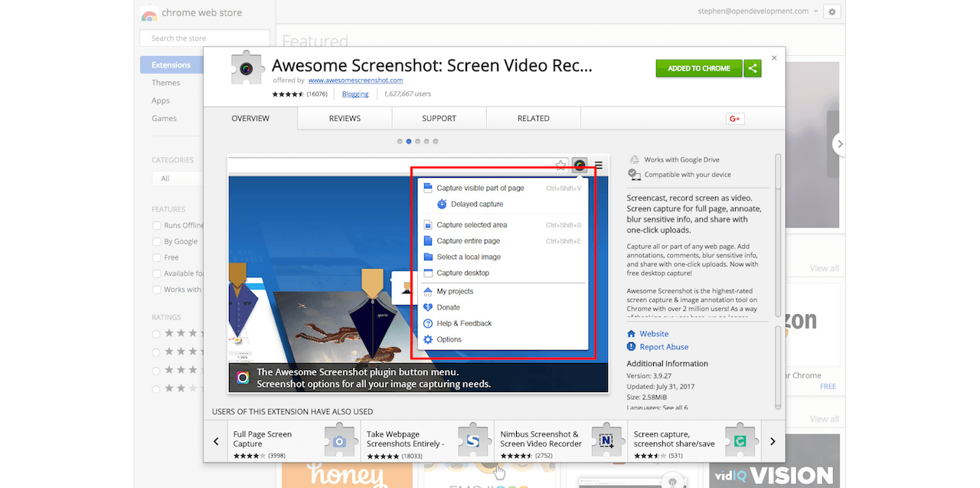Click the Full Page Screen Capture camera icon

click(340, 441)
